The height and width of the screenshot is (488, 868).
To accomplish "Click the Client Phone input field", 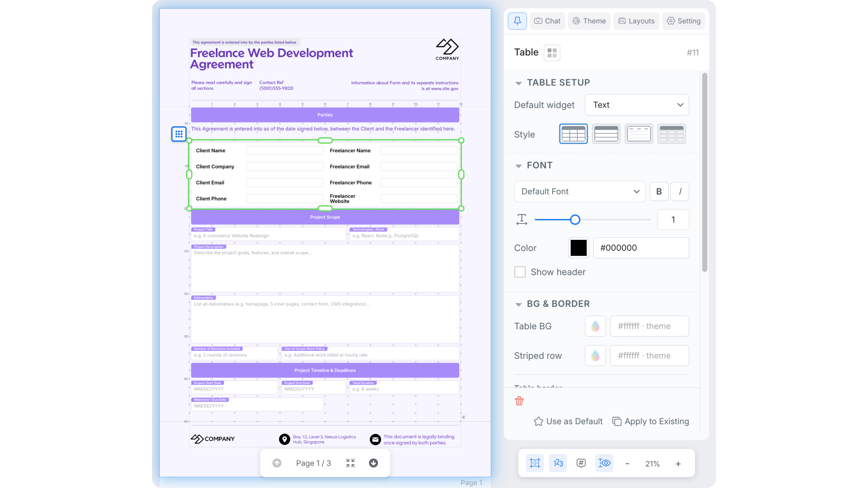I will tap(285, 198).
